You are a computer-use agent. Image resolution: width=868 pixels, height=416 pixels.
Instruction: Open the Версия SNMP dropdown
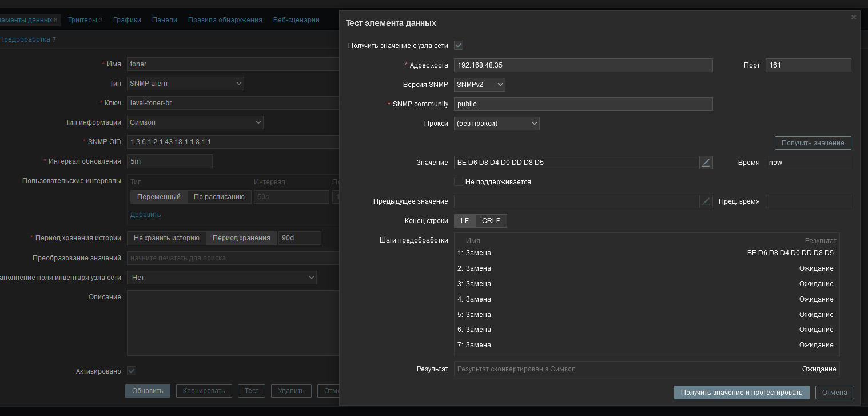tap(479, 85)
